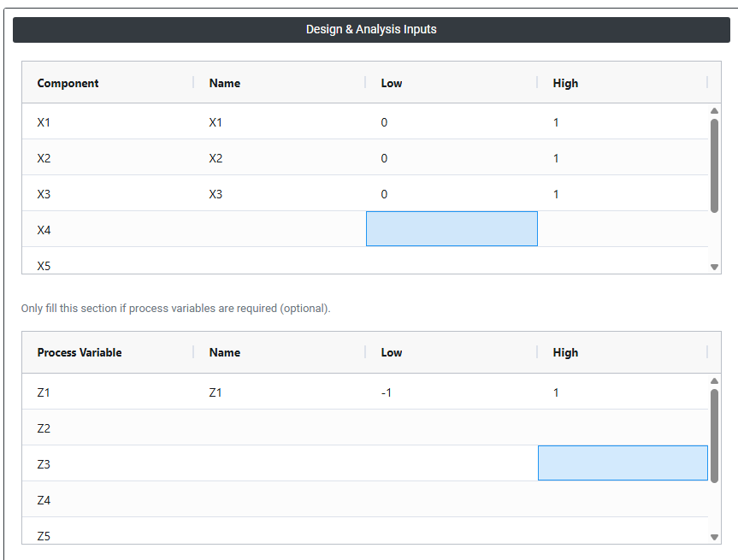Select the Low column header in Component table
The width and height of the screenshot is (738, 560).
392,83
